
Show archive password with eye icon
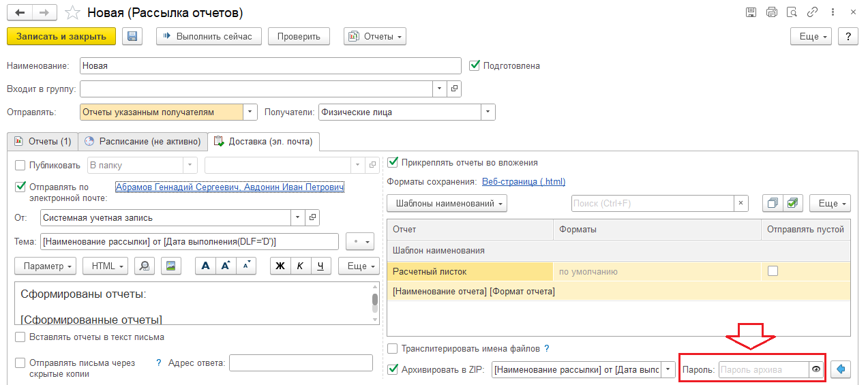point(815,369)
